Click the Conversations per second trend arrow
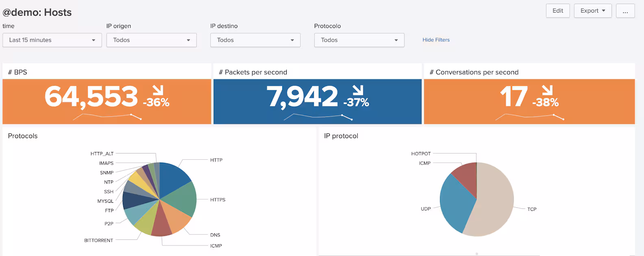 click(547, 90)
